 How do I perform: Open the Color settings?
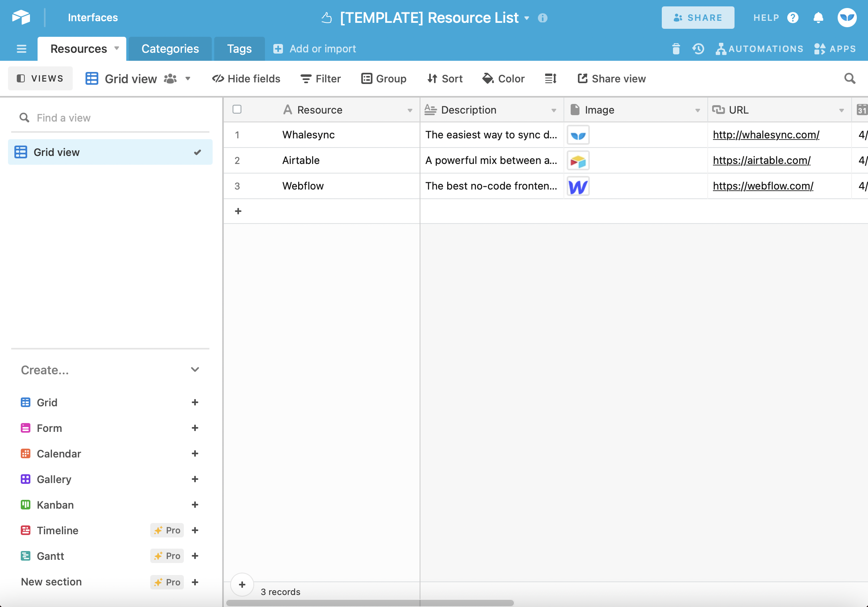503,78
